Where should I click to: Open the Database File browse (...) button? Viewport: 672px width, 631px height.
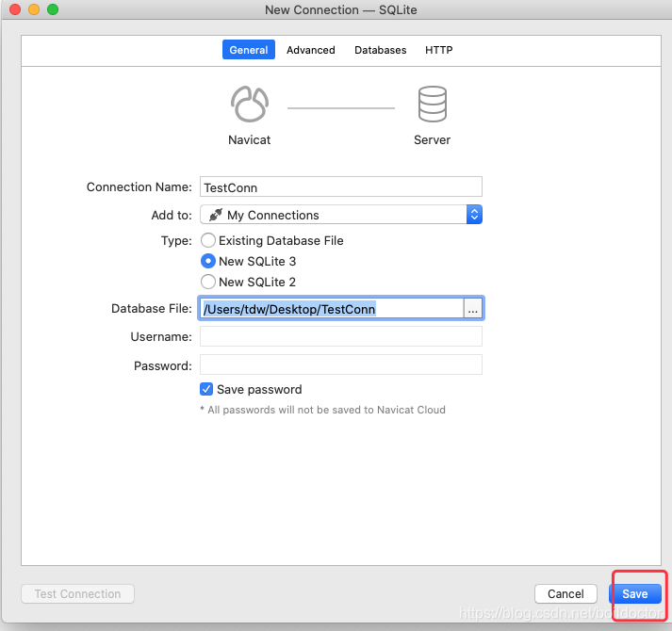[473, 308]
